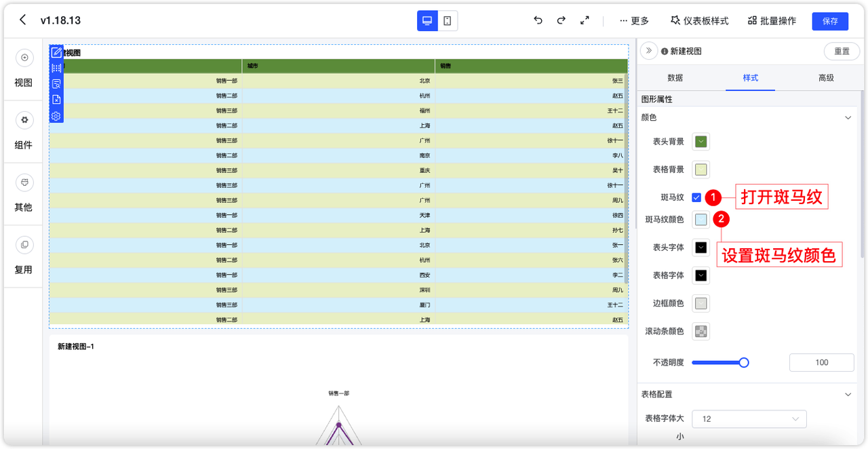
Task: Click the linkage grid icon on table toolbar
Action: point(56,68)
